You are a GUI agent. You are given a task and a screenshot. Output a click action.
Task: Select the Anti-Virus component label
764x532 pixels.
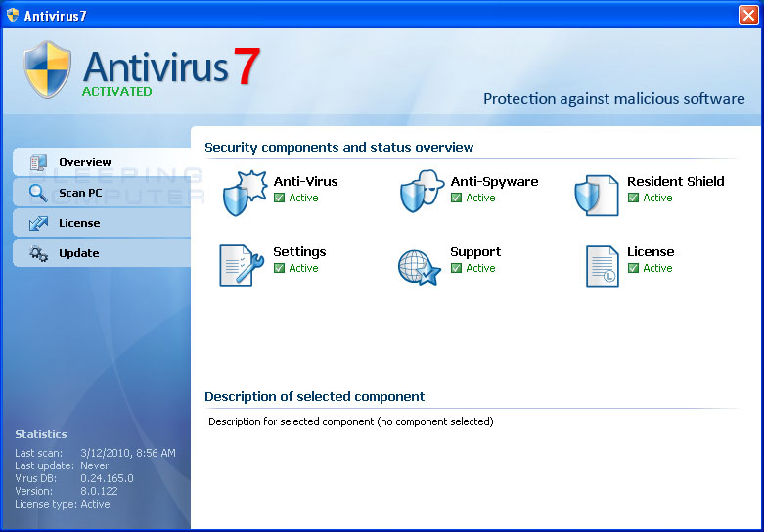(305, 181)
